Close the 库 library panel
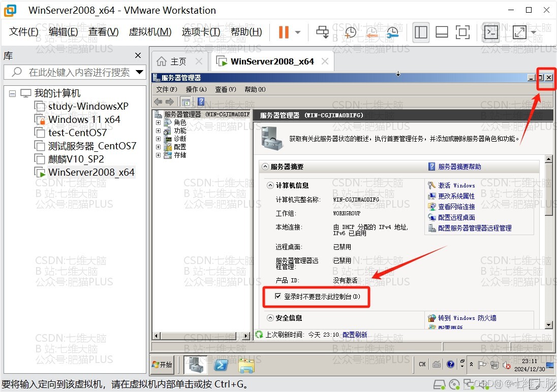 (138, 55)
